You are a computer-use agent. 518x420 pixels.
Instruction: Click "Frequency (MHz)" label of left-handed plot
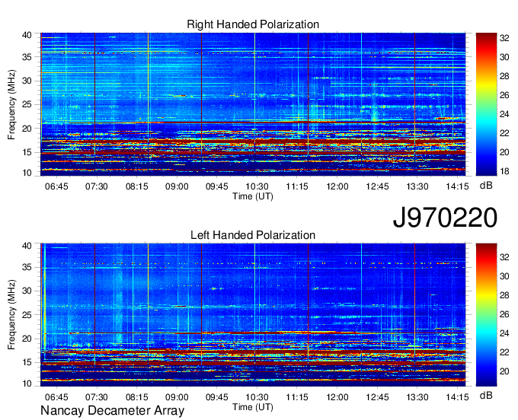tap(11, 315)
